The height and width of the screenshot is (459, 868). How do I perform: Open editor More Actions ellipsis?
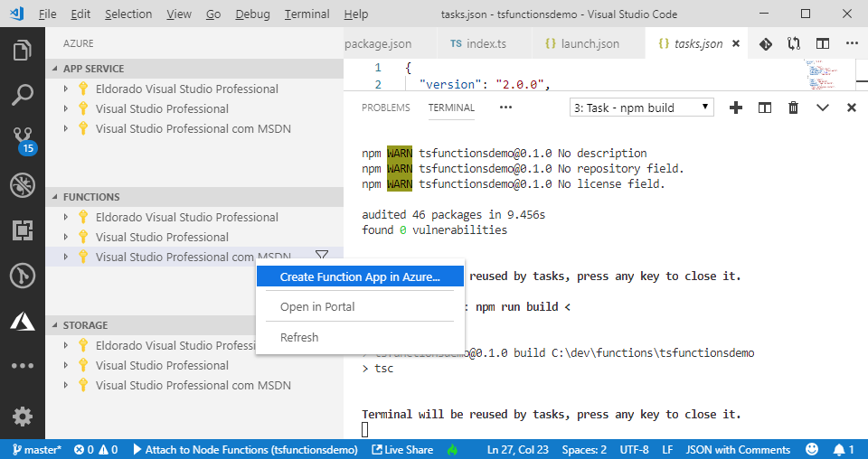click(x=852, y=43)
